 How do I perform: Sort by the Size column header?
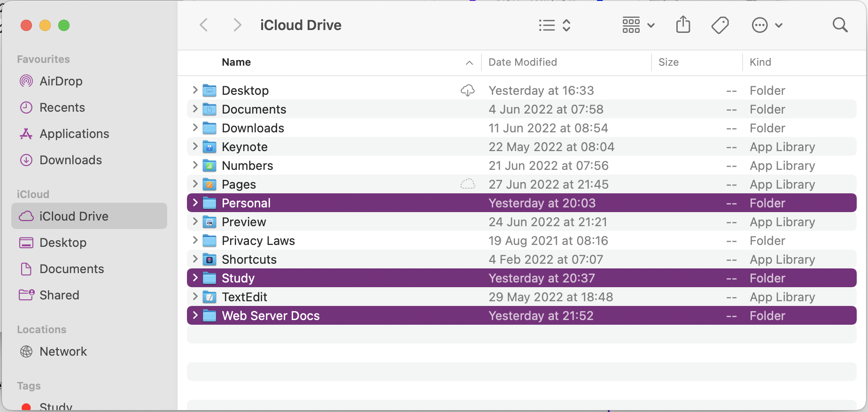(x=668, y=62)
